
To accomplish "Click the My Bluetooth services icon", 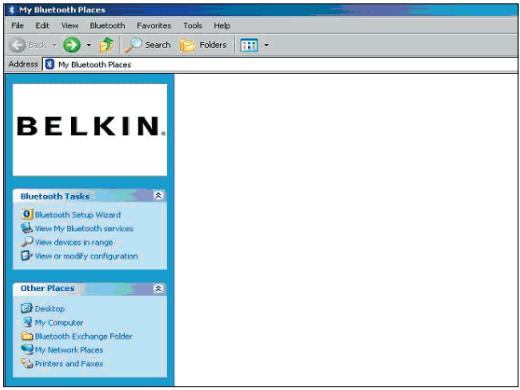I will 26,228.
